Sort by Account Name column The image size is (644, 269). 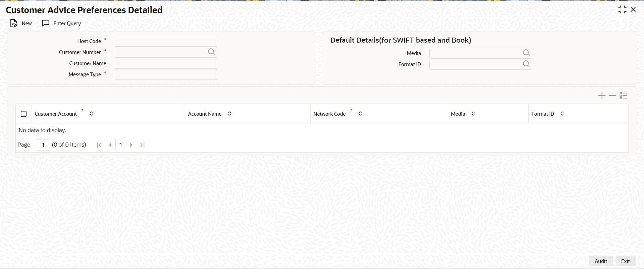[x=230, y=114]
